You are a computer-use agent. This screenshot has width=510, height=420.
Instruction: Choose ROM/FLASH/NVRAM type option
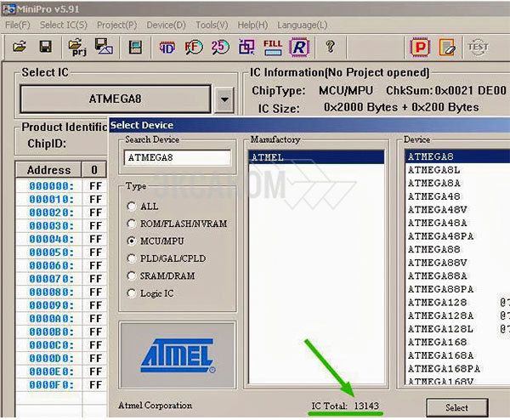point(131,224)
